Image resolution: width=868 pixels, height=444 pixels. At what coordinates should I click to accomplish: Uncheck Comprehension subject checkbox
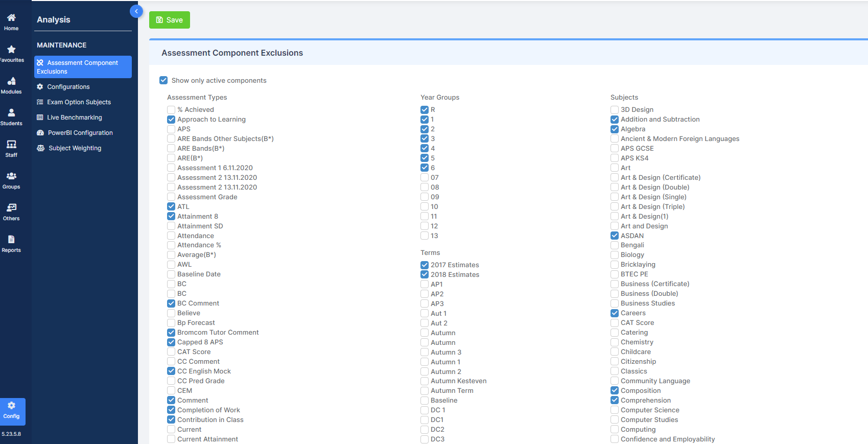(615, 401)
